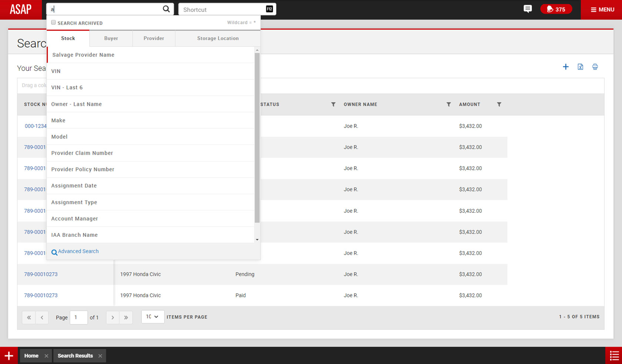Enable the Search Archived checkbox

click(x=54, y=23)
